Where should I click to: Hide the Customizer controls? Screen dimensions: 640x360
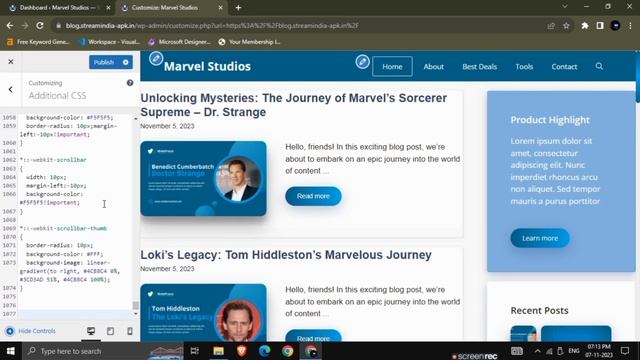[31, 331]
